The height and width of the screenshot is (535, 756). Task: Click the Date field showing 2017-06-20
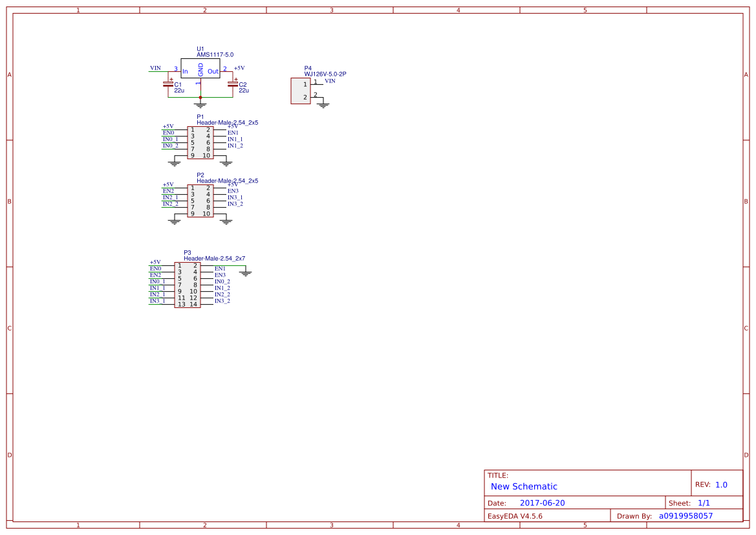(x=543, y=503)
